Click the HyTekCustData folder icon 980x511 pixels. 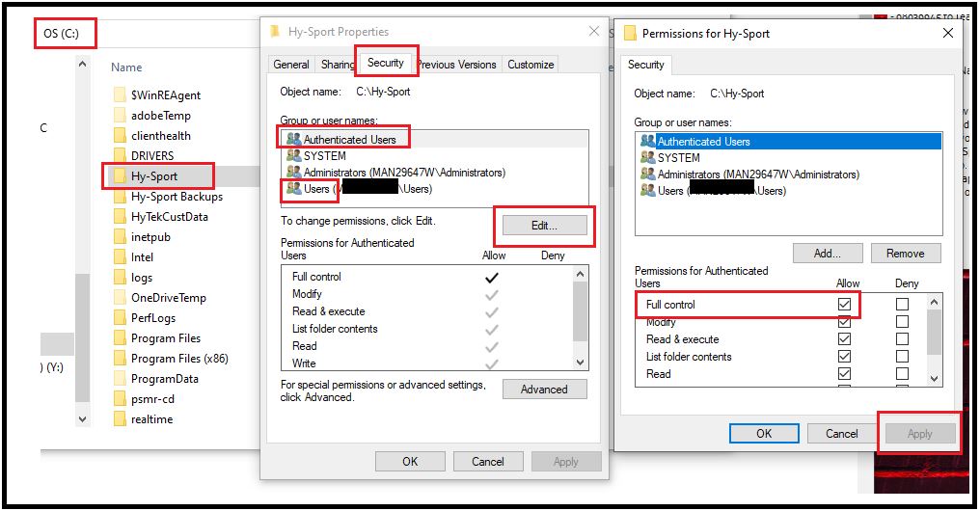point(120,217)
